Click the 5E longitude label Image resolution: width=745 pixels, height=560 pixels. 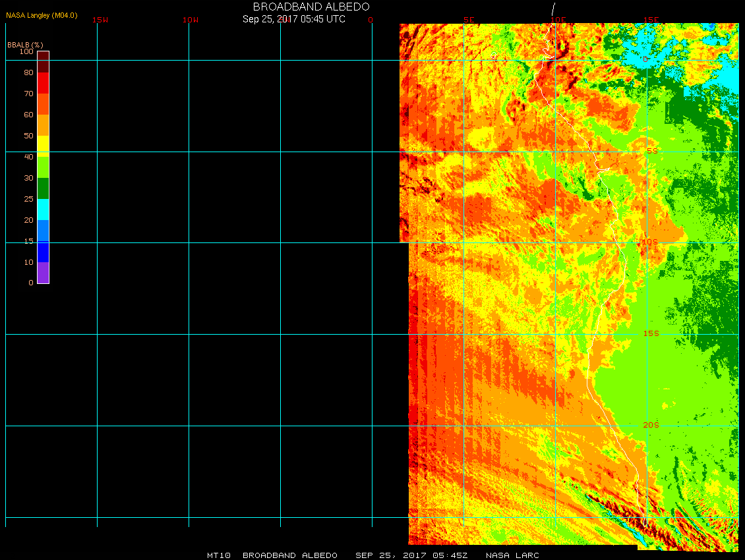coord(469,20)
